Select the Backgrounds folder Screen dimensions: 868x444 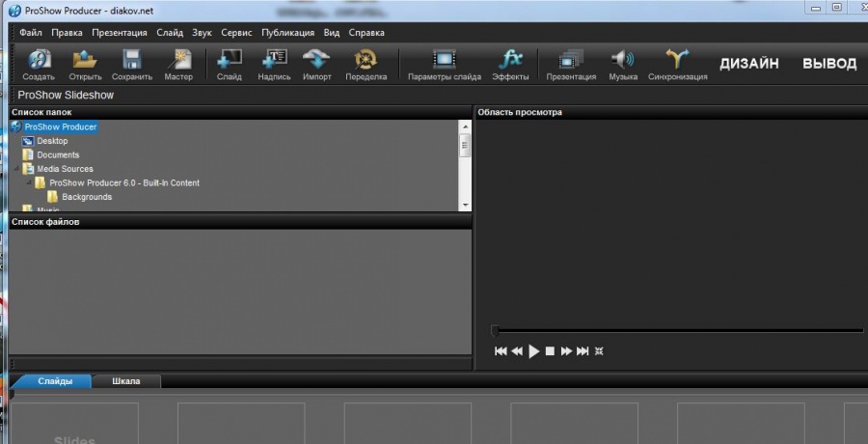pos(87,197)
